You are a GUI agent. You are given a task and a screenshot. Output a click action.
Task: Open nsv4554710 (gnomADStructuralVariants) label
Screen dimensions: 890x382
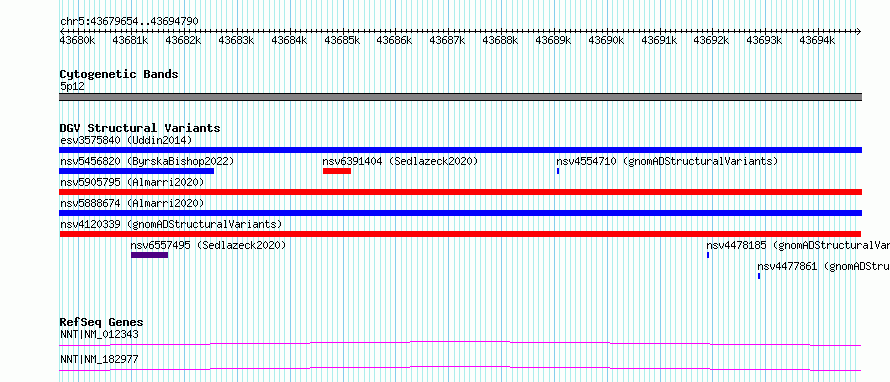click(667, 161)
